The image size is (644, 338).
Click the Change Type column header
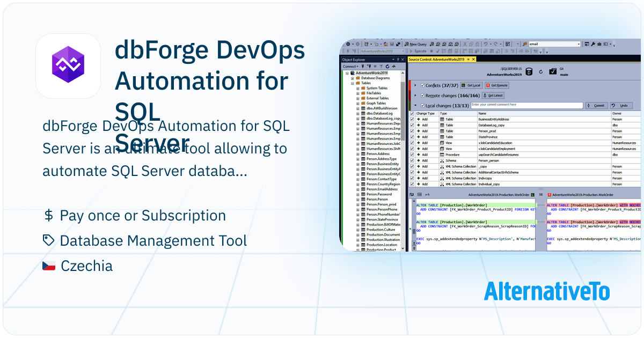(427, 113)
